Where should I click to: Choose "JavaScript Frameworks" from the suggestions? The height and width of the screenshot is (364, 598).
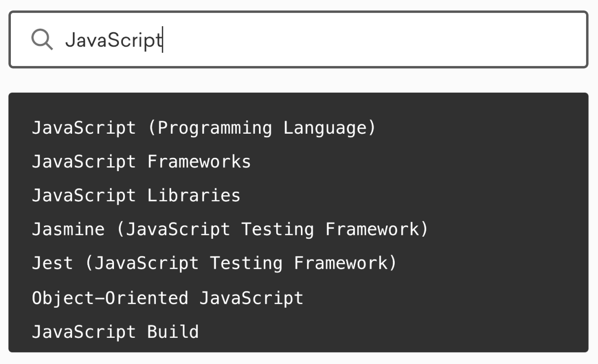[x=141, y=162]
